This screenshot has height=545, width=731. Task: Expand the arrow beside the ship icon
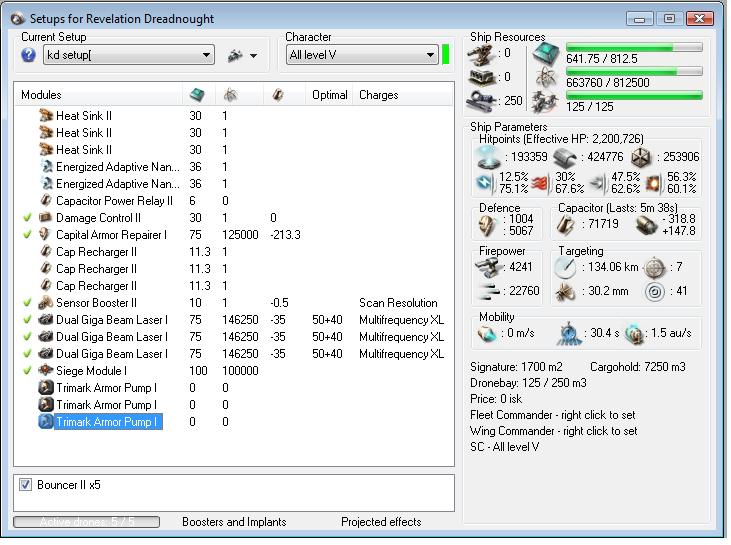coord(253,56)
